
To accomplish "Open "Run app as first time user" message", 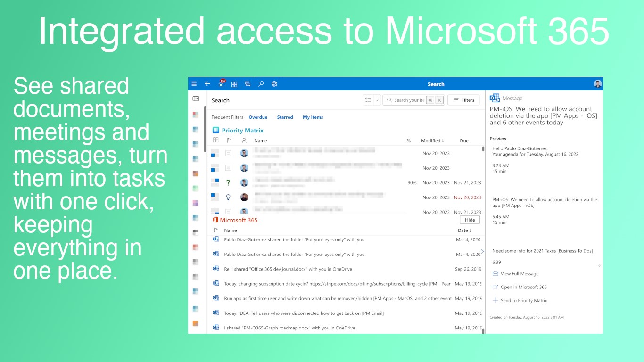I will pos(338,298).
